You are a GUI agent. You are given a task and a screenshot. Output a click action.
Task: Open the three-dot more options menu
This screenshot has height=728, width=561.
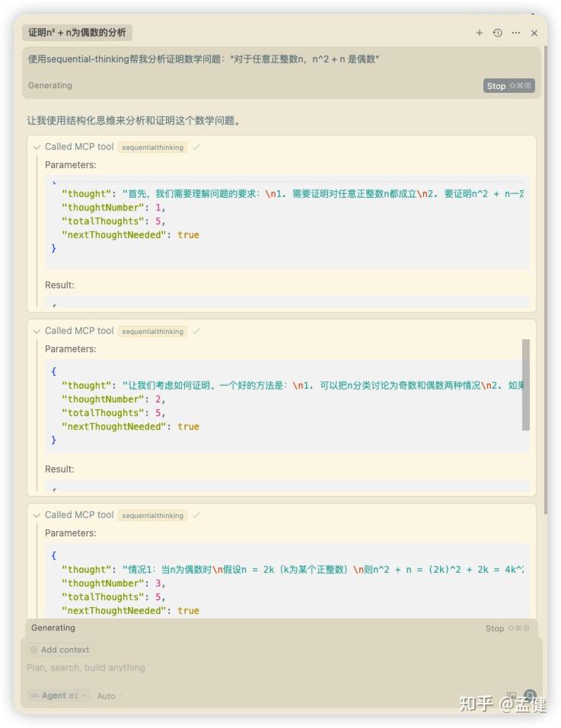tap(516, 33)
